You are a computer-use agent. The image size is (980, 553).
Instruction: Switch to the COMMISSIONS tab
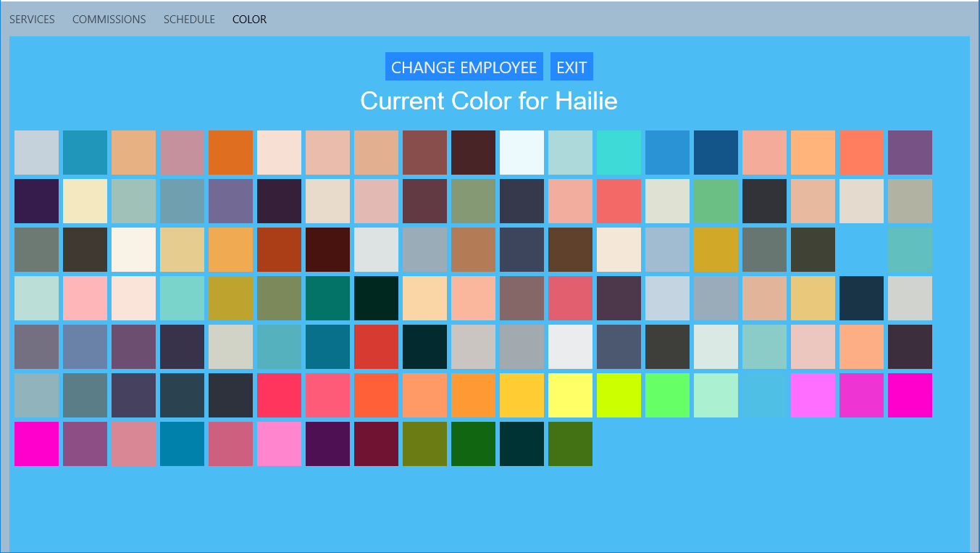[x=109, y=20]
